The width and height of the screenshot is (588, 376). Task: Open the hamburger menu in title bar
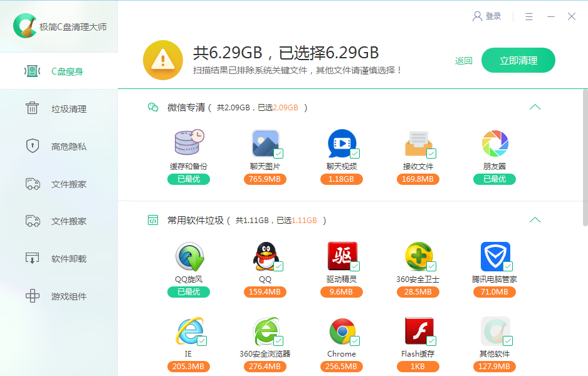pos(529,17)
